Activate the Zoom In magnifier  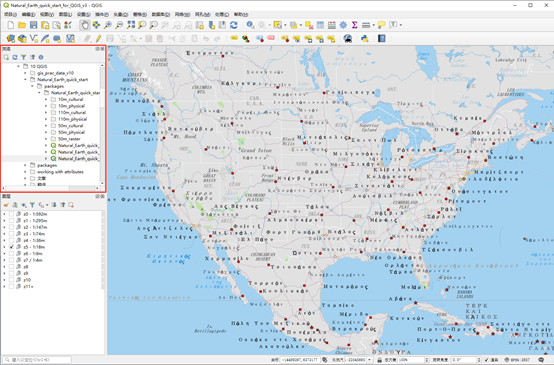[107, 25]
